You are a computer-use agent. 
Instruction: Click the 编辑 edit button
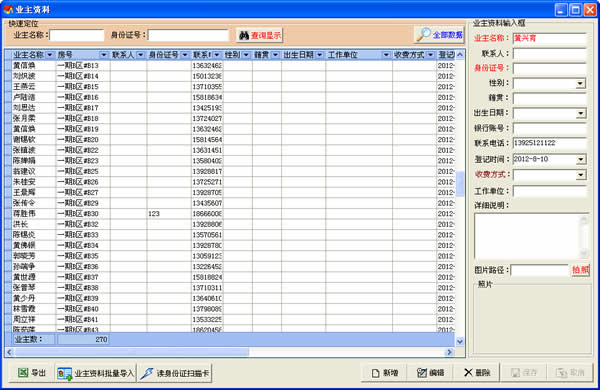430,372
